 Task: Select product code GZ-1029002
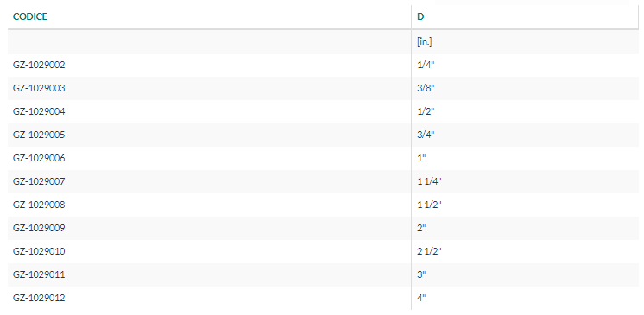[x=39, y=65]
